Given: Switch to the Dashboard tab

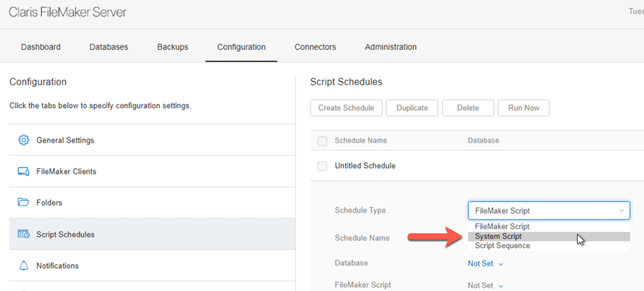Looking at the screenshot, I should tap(41, 47).
